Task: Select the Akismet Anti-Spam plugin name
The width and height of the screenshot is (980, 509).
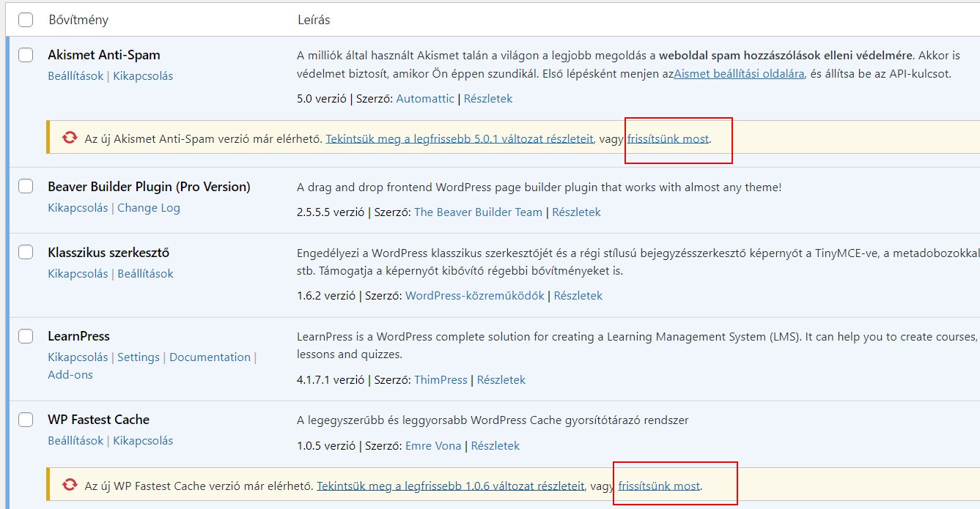Action: tap(104, 55)
